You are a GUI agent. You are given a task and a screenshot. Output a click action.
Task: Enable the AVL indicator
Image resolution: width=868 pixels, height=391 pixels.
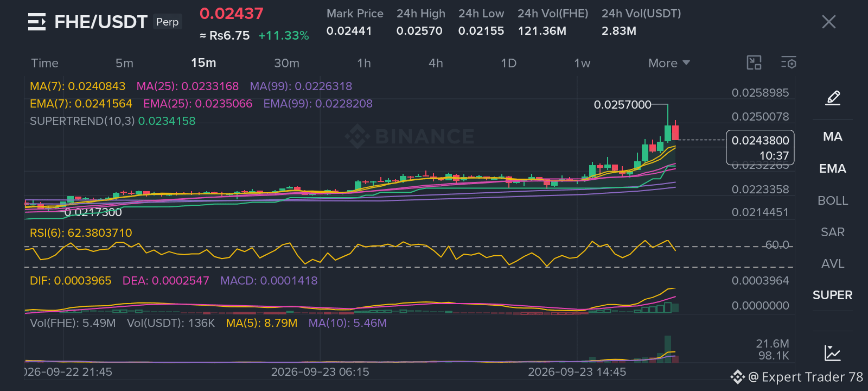[833, 263]
